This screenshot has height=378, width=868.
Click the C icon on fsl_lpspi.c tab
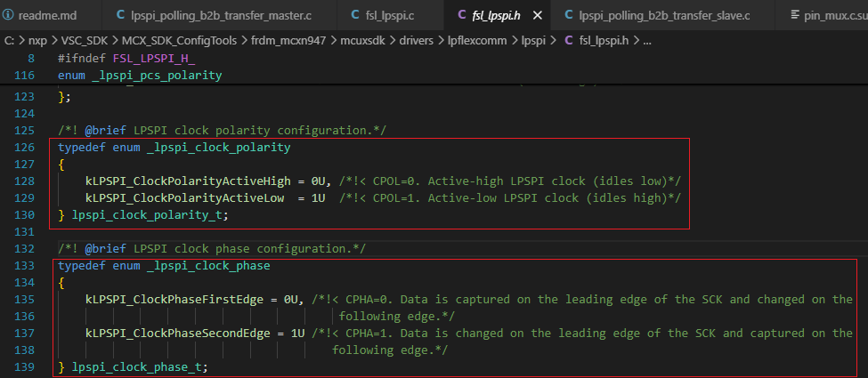tap(356, 15)
